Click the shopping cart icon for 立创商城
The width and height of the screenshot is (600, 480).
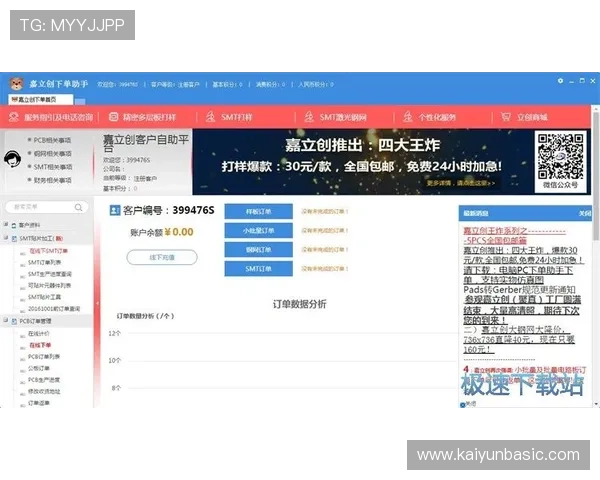(506, 116)
